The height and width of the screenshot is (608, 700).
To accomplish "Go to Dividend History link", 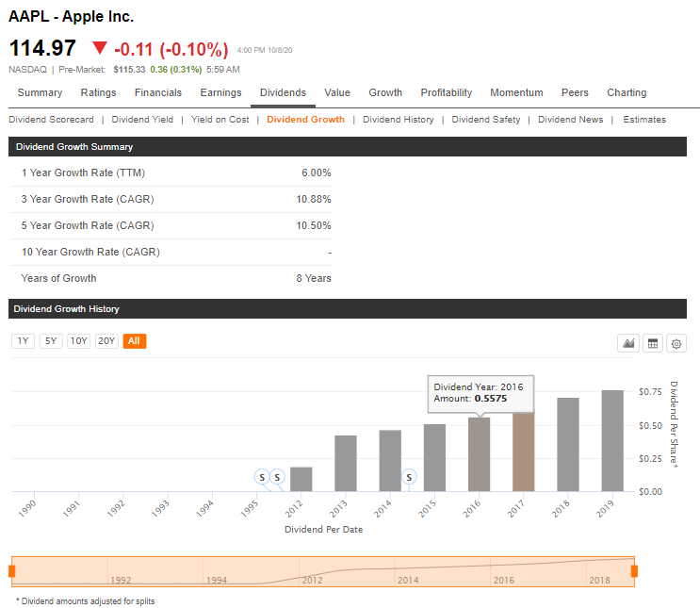I will point(399,120).
